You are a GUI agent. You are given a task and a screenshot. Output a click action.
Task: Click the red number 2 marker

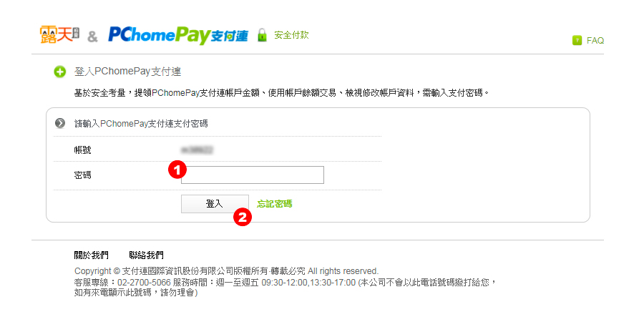[243, 218]
